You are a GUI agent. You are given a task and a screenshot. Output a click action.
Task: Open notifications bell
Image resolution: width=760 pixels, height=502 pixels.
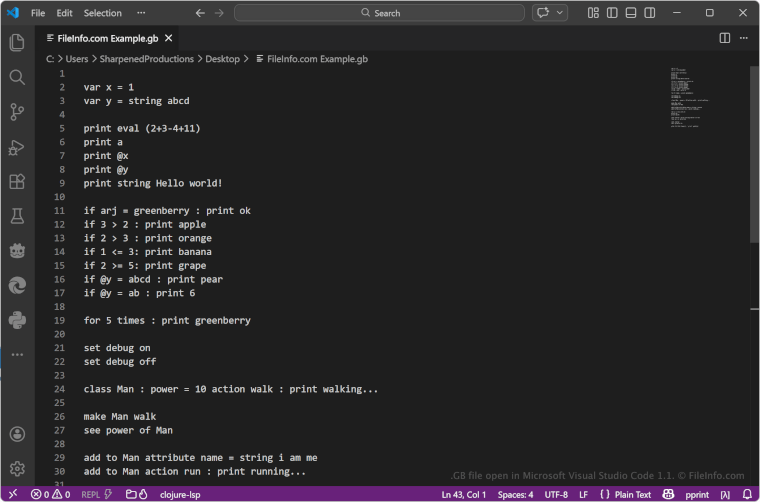coord(747,494)
